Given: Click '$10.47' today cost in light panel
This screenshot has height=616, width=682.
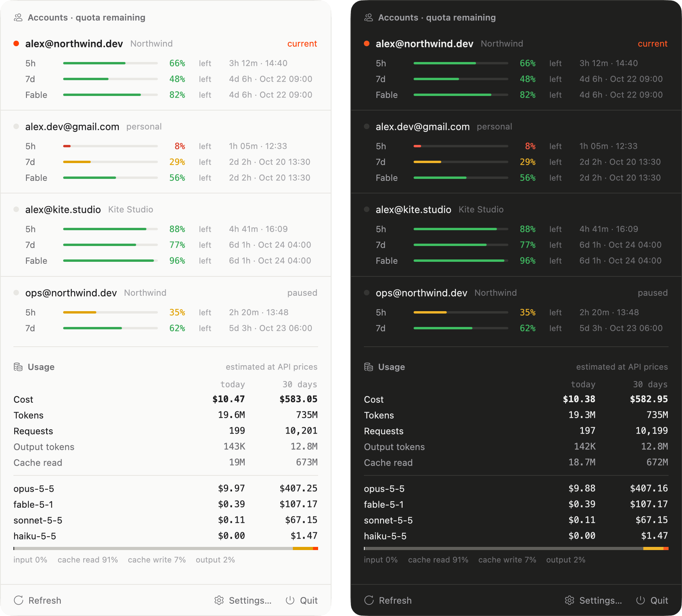Looking at the screenshot, I should tap(229, 399).
